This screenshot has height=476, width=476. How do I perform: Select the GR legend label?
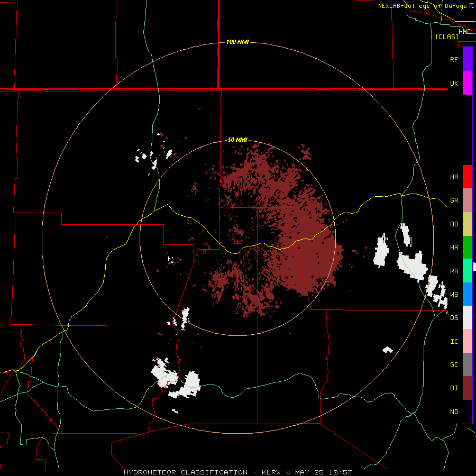click(454, 200)
